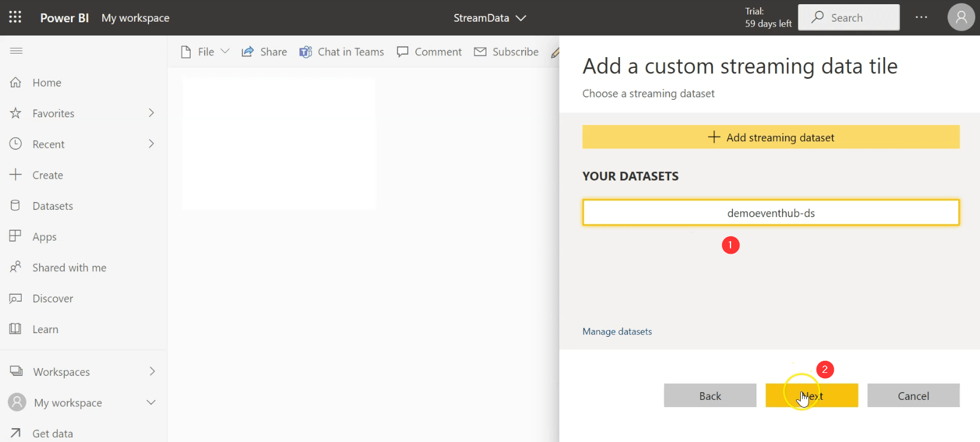Click the Edit pencil icon
The height and width of the screenshot is (442, 980).
point(556,52)
